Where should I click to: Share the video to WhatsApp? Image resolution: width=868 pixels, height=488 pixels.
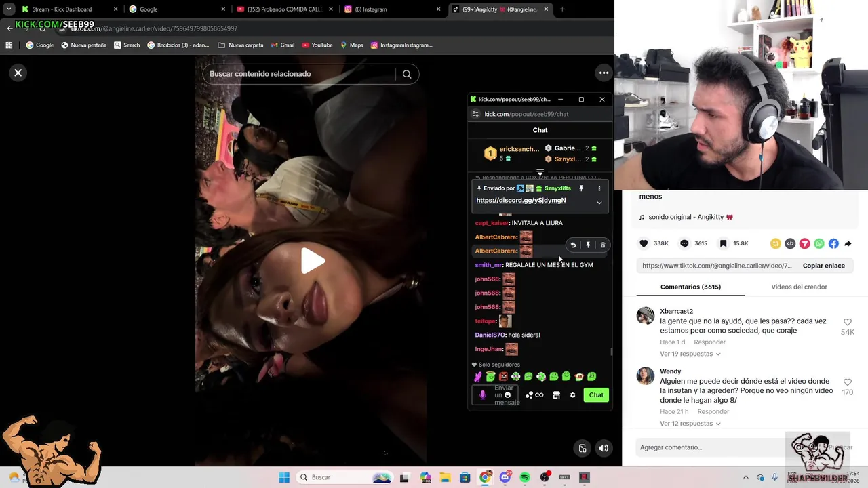pyautogui.click(x=819, y=243)
